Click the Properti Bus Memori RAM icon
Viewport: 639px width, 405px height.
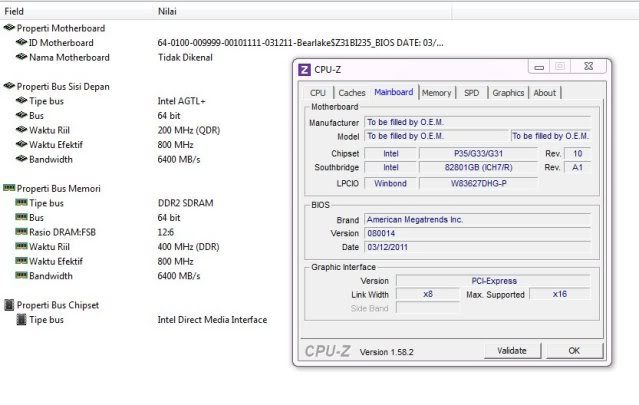tap(9, 188)
